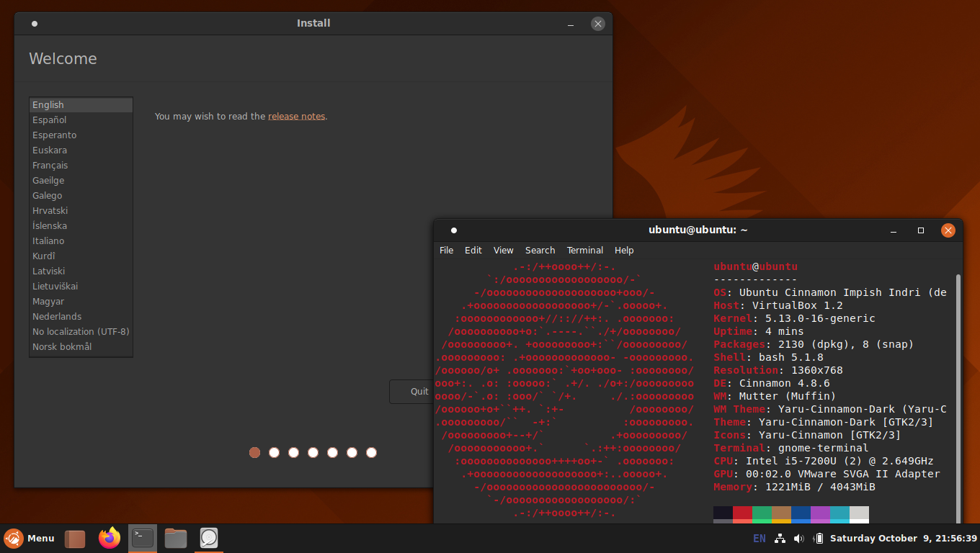Select Français in the language list
Viewport: 980px width, 553px height.
pos(50,166)
